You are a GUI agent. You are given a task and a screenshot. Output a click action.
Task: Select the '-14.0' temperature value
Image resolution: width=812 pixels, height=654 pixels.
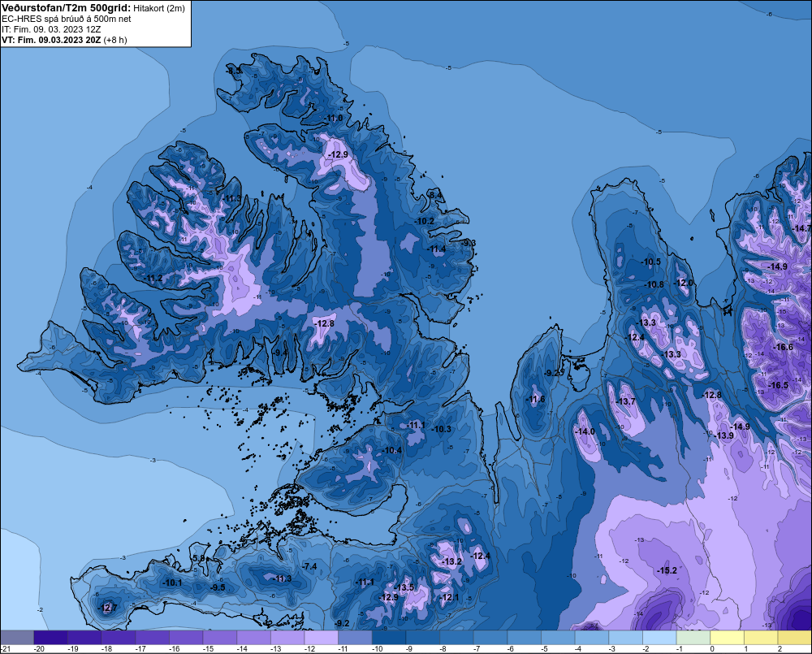click(585, 431)
